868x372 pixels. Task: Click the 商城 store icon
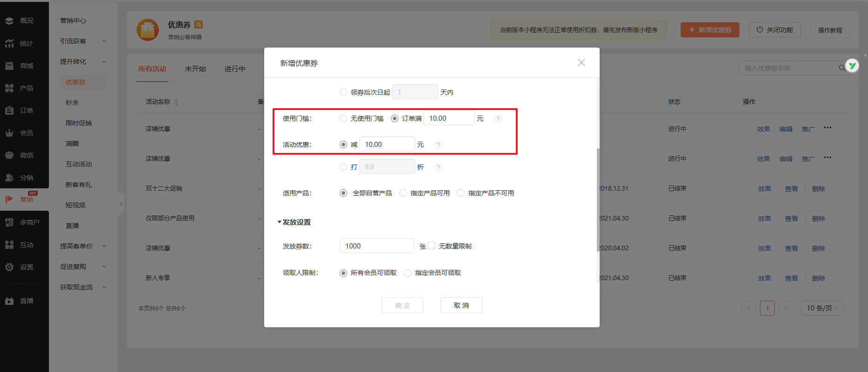[x=9, y=66]
